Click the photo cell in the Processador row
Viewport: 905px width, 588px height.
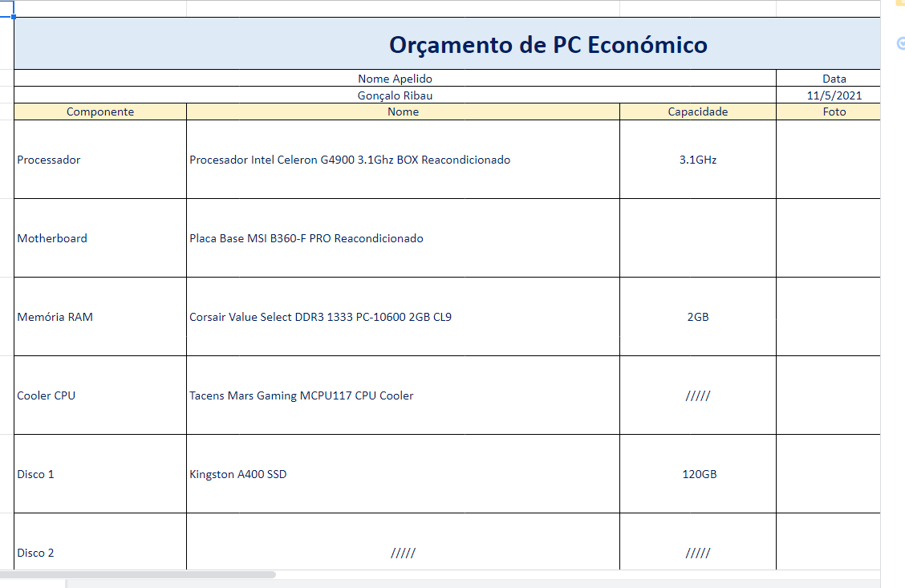tap(828, 160)
